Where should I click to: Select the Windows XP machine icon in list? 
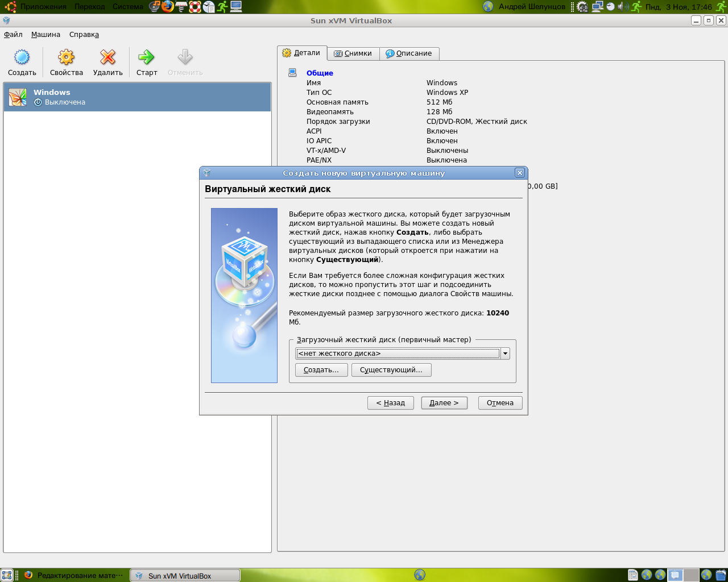click(18, 97)
